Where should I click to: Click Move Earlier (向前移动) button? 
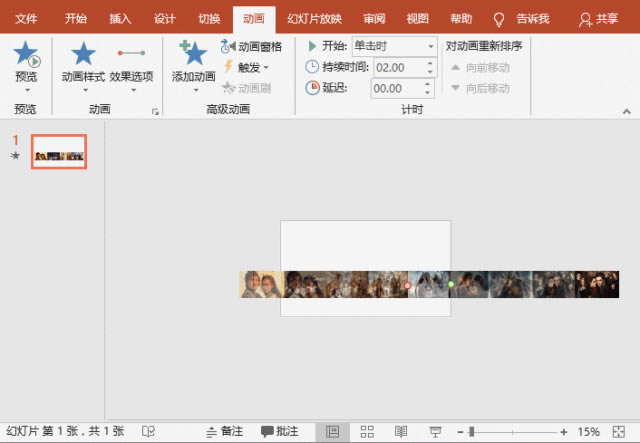(480, 67)
